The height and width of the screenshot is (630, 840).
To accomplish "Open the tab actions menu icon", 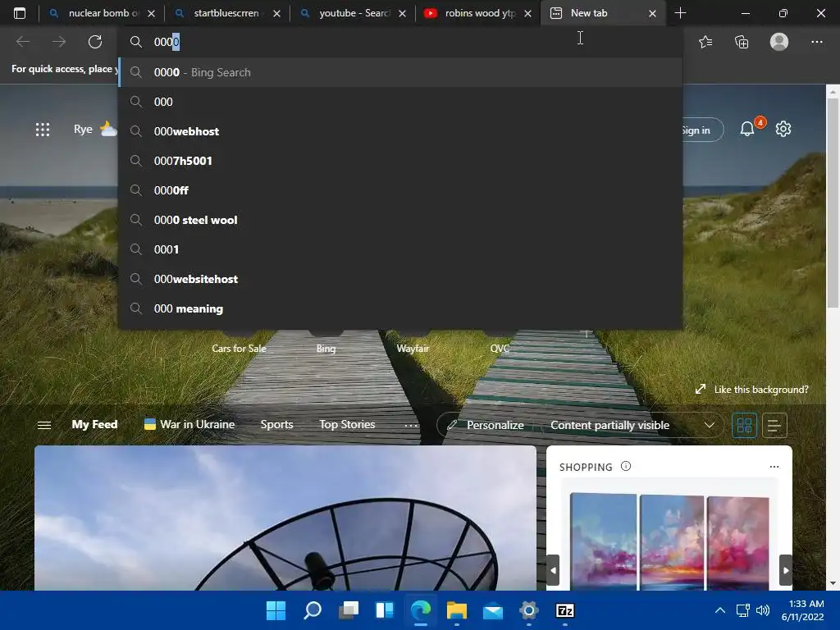I will point(20,13).
